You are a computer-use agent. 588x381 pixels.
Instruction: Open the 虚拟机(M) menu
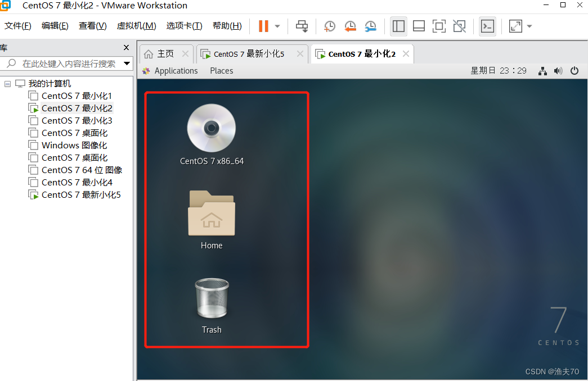pyautogui.click(x=137, y=26)
